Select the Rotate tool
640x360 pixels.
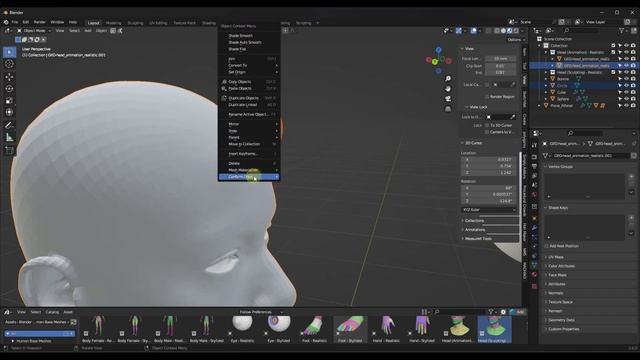tap(9, 89)
